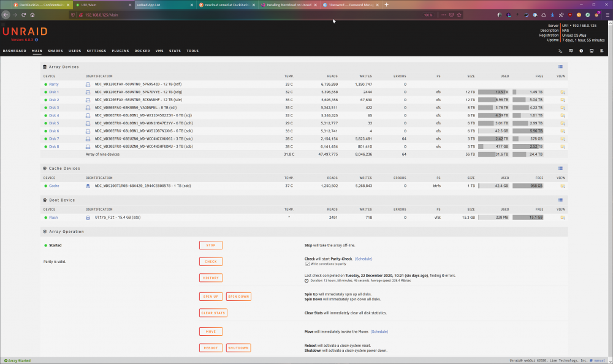613x364 pixels.
Task: Click the feedback icon in Unraid header
Action: (x=571, y=51)
